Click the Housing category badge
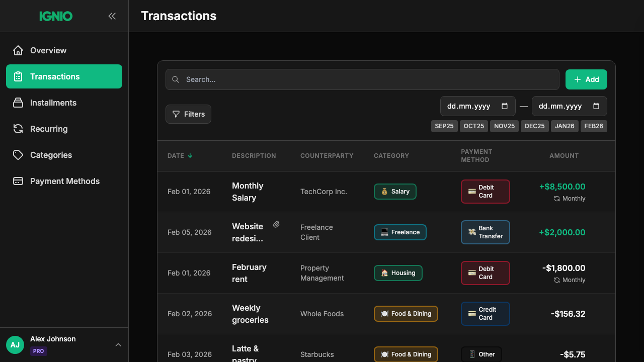644x362 pixels. (x=398, y=273)
